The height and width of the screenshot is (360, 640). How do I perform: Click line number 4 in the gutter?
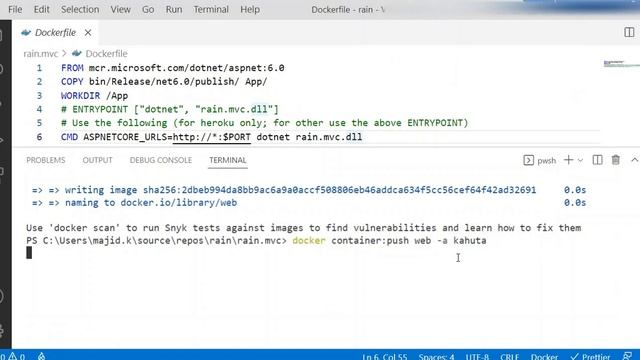click(39, 109)
